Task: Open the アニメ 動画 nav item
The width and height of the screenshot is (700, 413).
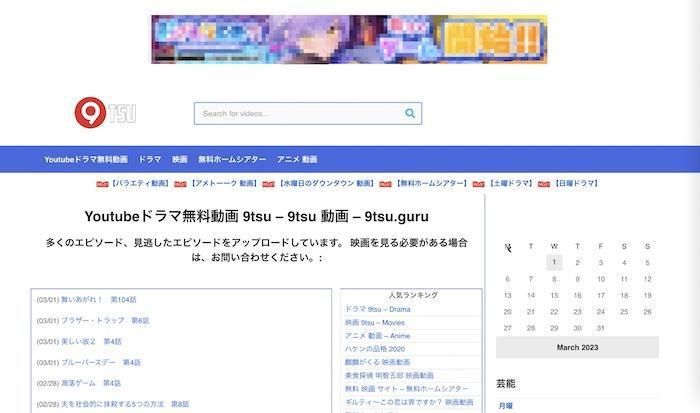Action: [297, 159]
